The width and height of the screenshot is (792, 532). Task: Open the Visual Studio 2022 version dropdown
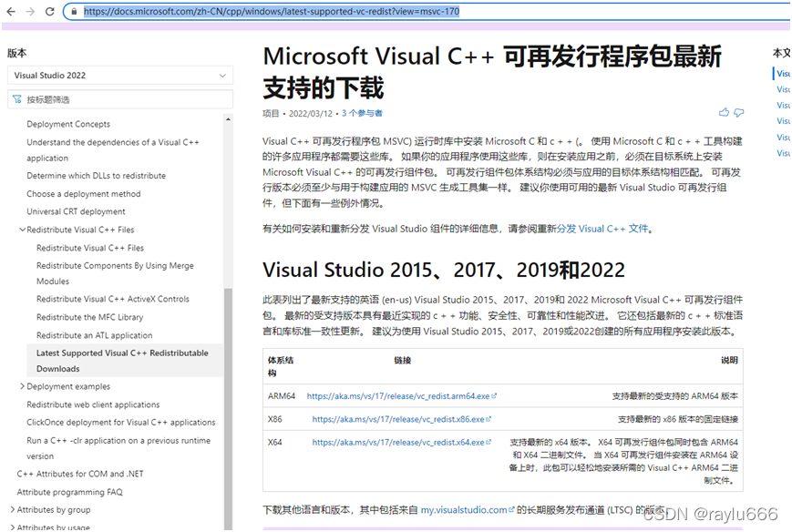pyautogui.click(x=120, y=76)
